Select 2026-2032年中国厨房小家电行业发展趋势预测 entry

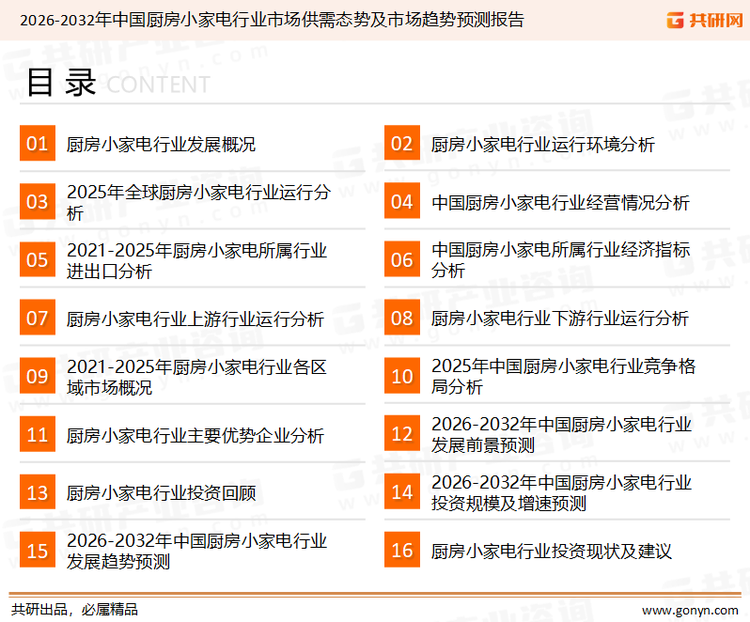pos(197,551)
